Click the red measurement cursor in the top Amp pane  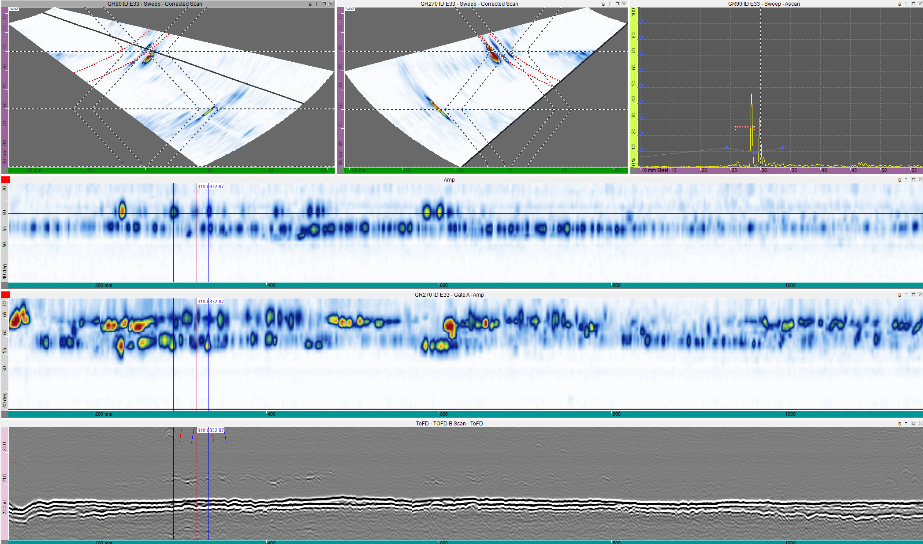(x=196, y=235)
